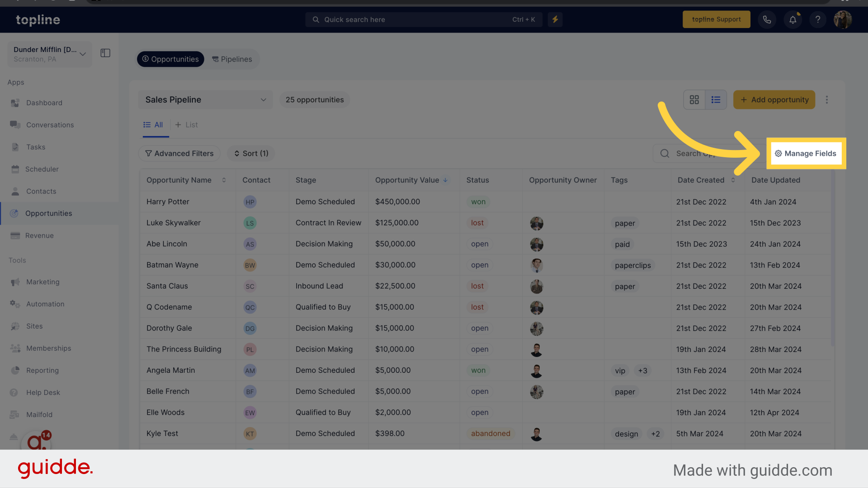Click Luke Skywalker's LS contact avatar
Viewport: 868px width, 488px height.
click(x=250, y=223)
